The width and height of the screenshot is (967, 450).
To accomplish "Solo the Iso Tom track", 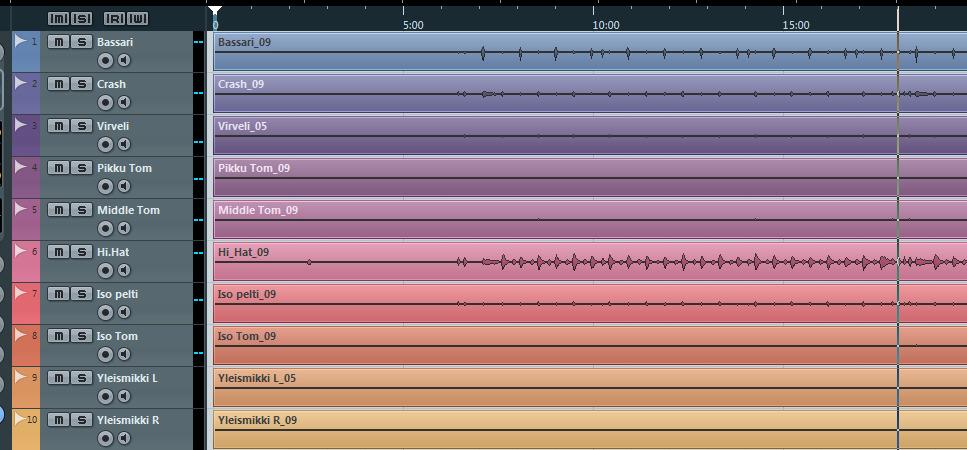I will 81,336.
